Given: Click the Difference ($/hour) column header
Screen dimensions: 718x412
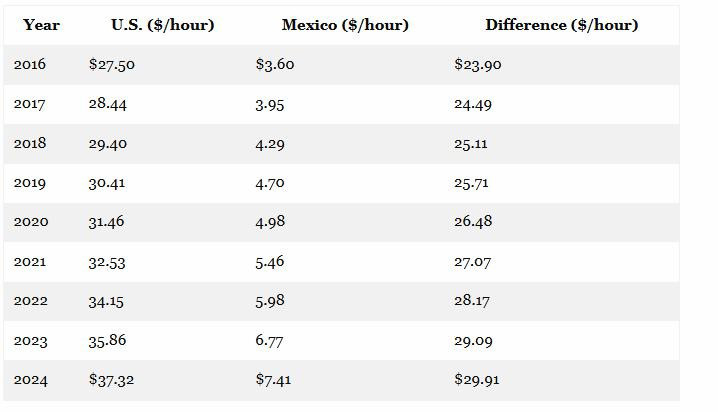Looking at the screenshot, I should point(561,25).
